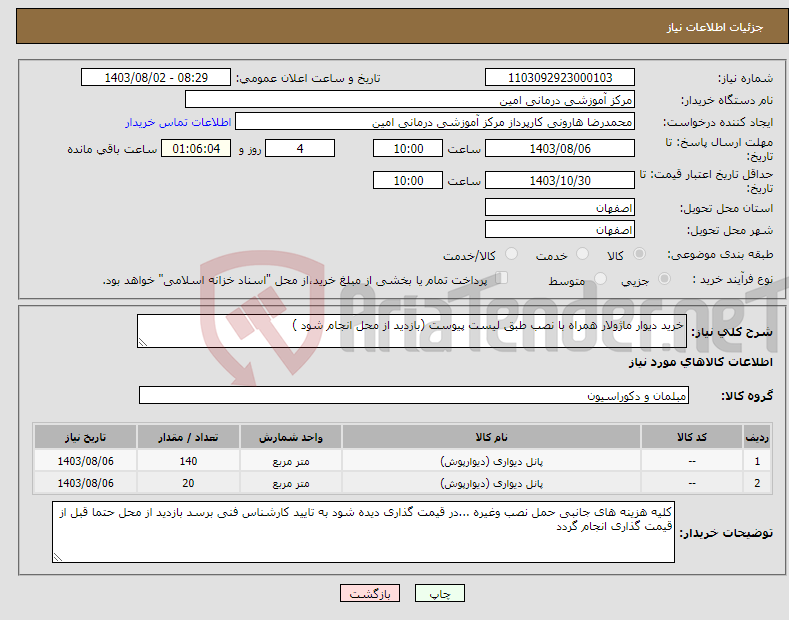Click the اطلاعات کالاهای مورد نیاز heading
The image size is (789, 620).
[x=700, y=362]
